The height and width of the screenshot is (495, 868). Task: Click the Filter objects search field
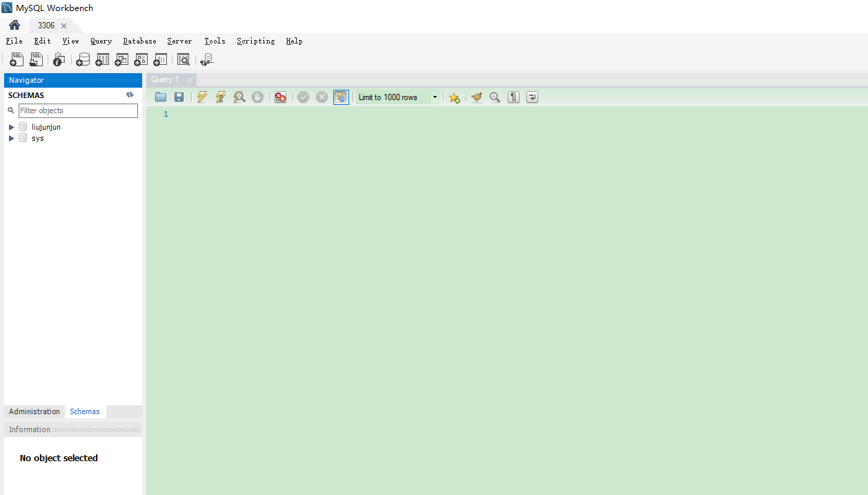click(78, 110)
